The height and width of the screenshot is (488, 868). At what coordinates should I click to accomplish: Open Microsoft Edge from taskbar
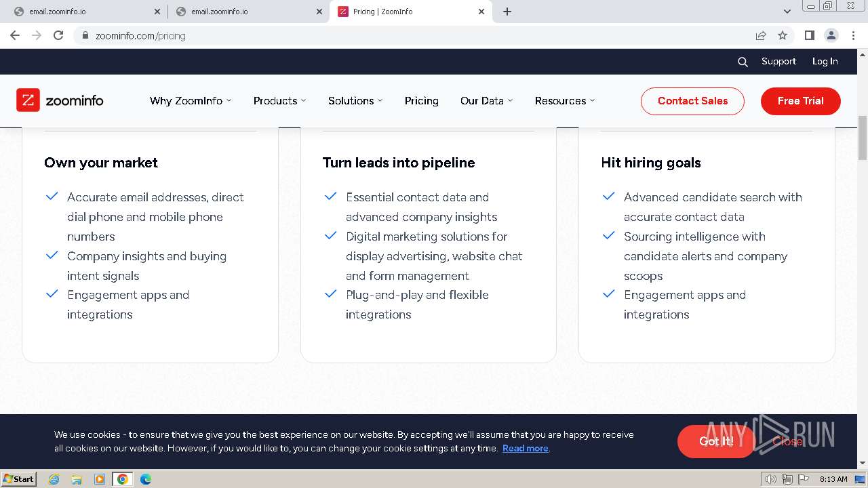click(x=146, y=479)
